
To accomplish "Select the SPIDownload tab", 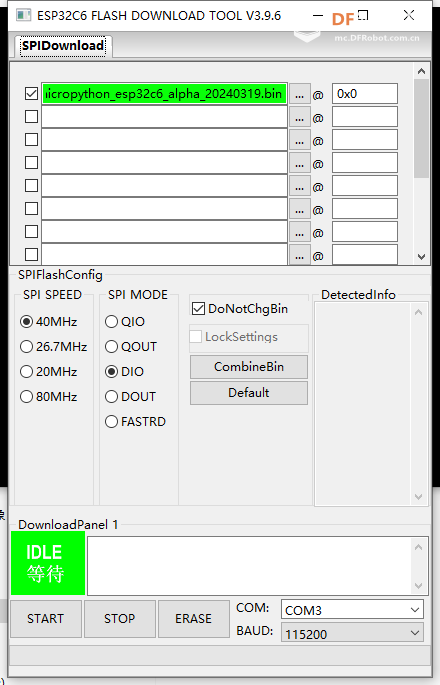I will coord(63,46).
